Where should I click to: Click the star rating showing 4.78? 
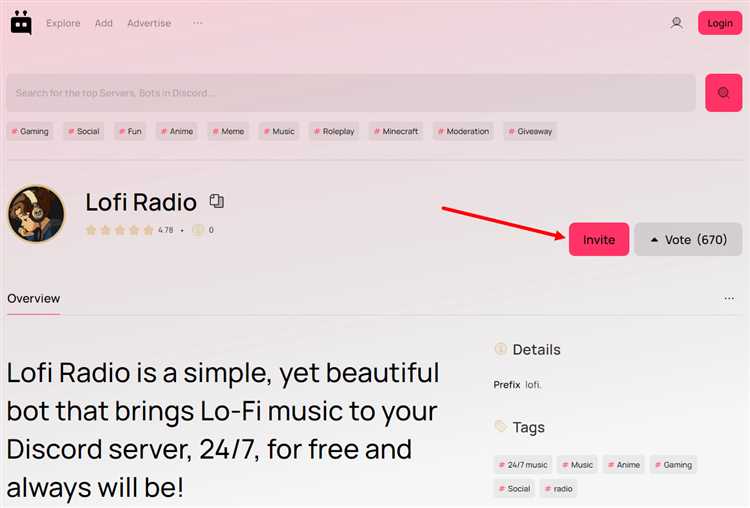coord(129,230)
